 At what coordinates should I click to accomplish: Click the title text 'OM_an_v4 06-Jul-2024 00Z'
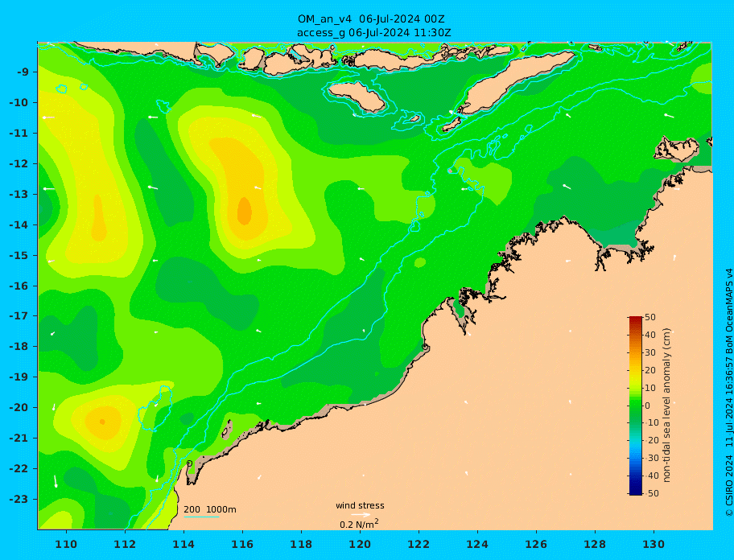pos(371,19)
